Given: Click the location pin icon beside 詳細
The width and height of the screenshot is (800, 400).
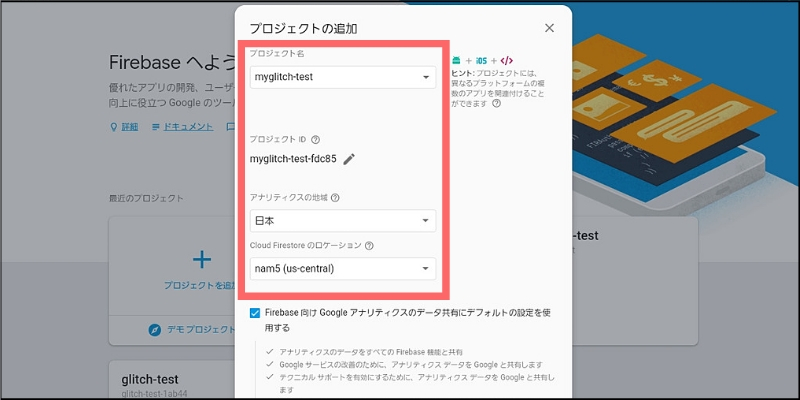Looking at the screenshot, I should coord(114,127).
